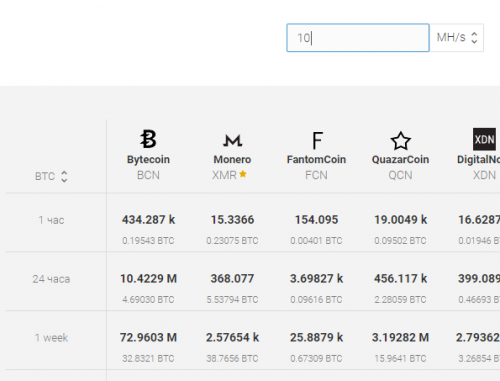Click the 10.4229 M Bytecoin daily value

click(148, 279)
